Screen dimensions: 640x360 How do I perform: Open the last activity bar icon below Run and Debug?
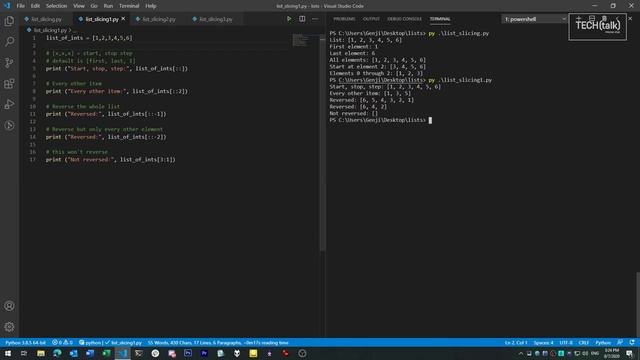pyautogui.click(x=9, y=125)
